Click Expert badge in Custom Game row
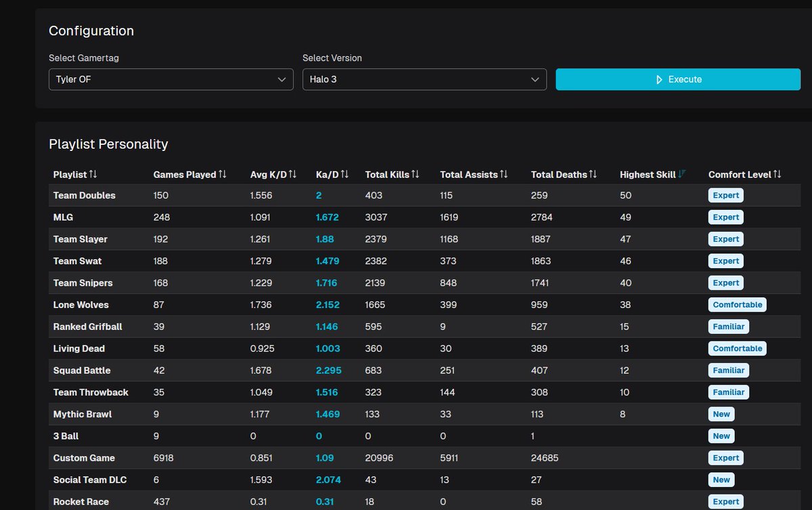The image size is (812, 510). [x=725, y=458]
